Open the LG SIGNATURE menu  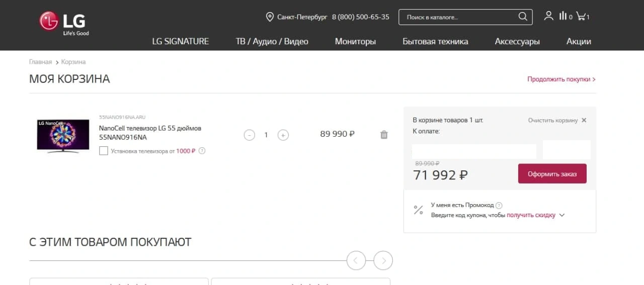pyautogui.click(x=181, y=41)
